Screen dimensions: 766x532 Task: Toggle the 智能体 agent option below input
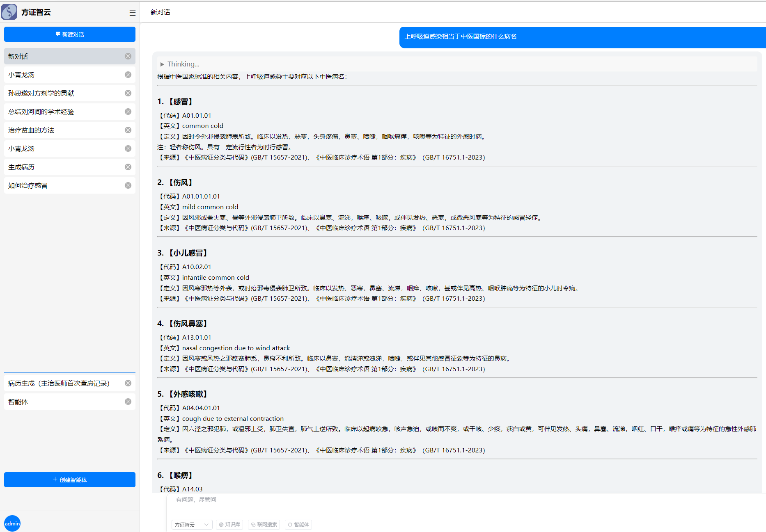pos(298,525)
